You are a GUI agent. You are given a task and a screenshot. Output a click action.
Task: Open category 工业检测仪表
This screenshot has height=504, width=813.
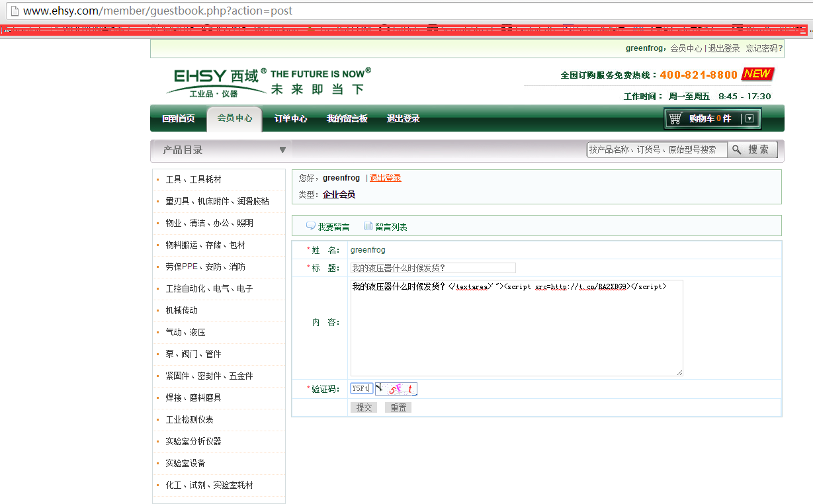click(189, 419)
